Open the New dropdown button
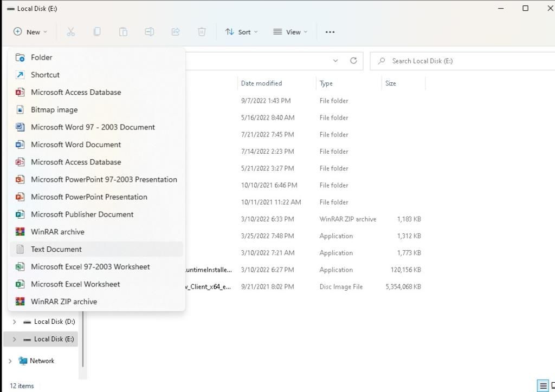Viewport: 555px width, 392px height. pos(30,32)
